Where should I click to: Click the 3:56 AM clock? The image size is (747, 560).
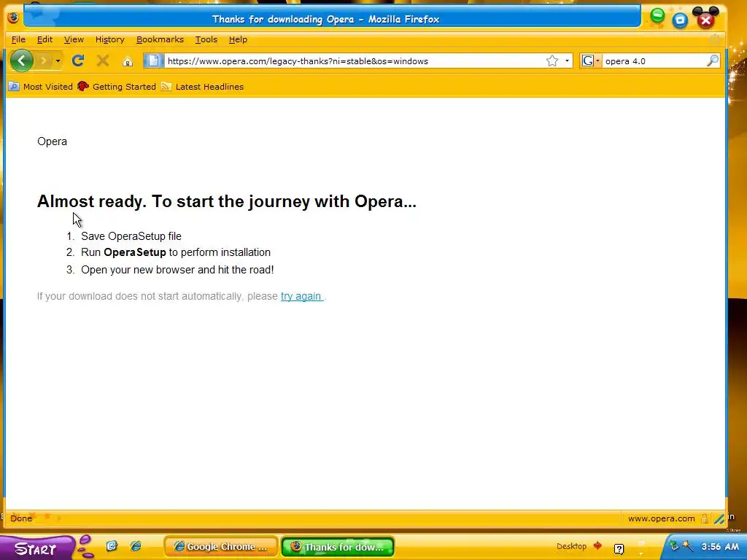[720, 547]
